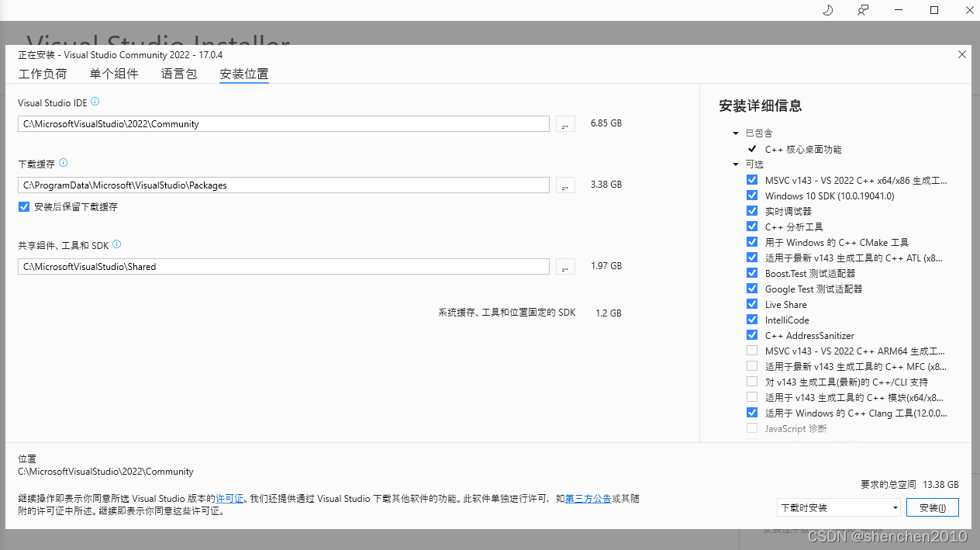Uncheck Live Share option
Image resolution: width=980 pixels, height=550 pixels.
(x=752, y=304)
